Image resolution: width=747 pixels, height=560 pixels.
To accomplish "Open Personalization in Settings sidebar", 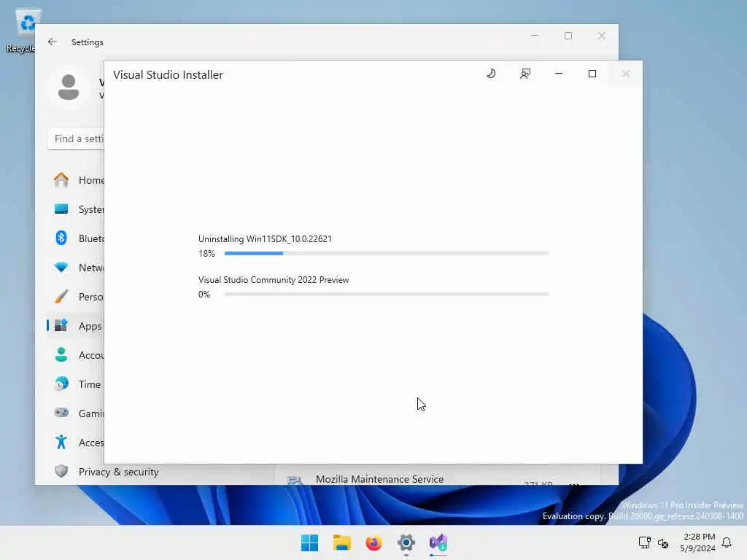I will click(x=76, y=297).
